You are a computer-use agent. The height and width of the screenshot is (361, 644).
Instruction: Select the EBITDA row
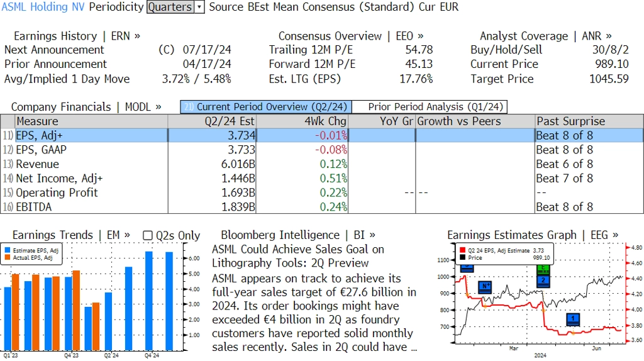pos(322,207)
